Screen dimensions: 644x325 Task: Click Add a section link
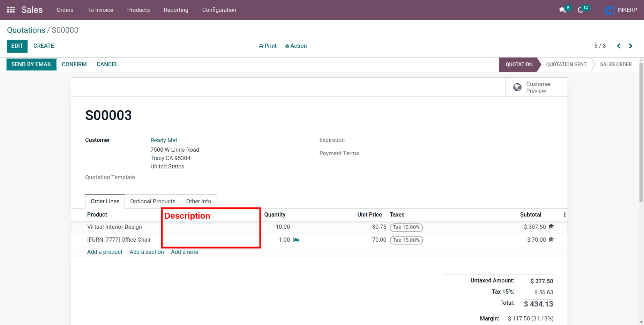point(147,252)
